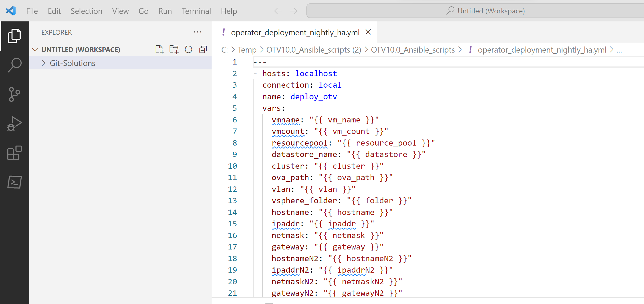This screenshot has width=644, height=304.
Task: Click the New Folder icon in Explorer
Action: [x=174, y=50]
